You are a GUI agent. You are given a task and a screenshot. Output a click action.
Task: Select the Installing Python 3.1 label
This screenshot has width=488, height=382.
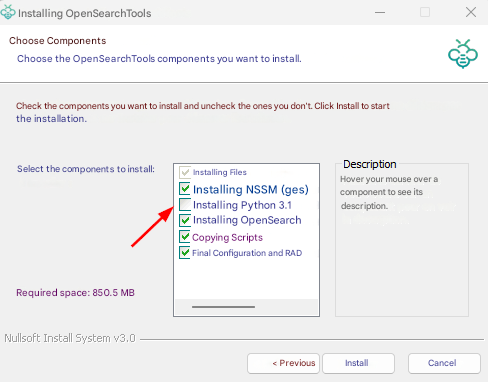point(242,205)
